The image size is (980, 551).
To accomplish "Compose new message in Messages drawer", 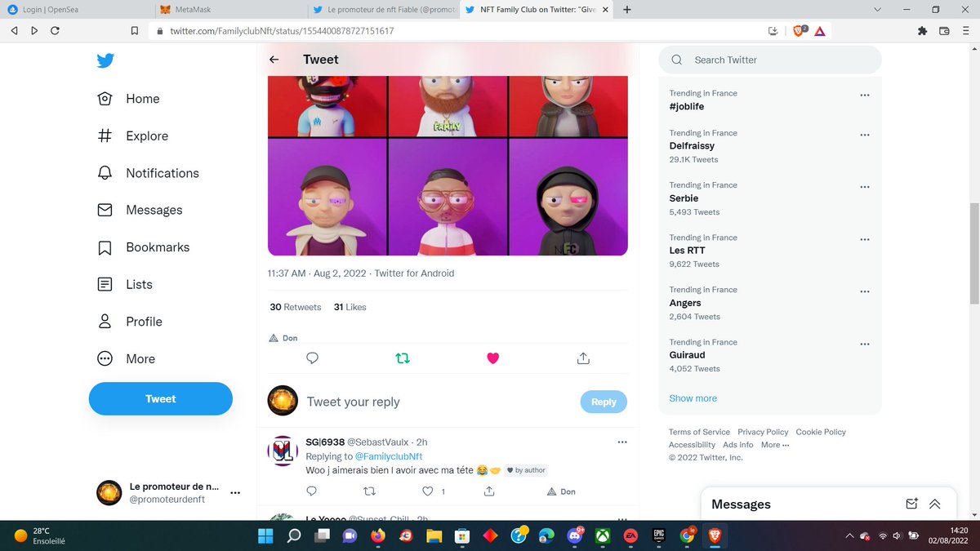I will [x=911, y=504].
